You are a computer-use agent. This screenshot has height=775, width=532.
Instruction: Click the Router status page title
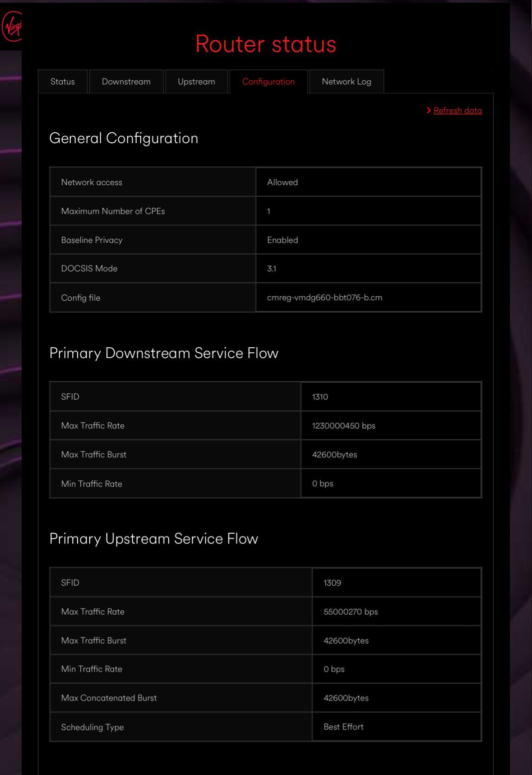pyautogui.click(x=266, y=44)
